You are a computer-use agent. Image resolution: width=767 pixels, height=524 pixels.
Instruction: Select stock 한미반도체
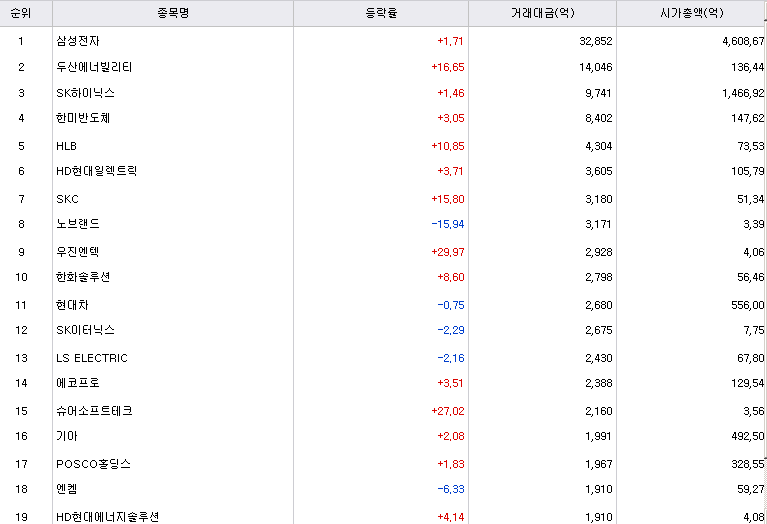[83, 118]
